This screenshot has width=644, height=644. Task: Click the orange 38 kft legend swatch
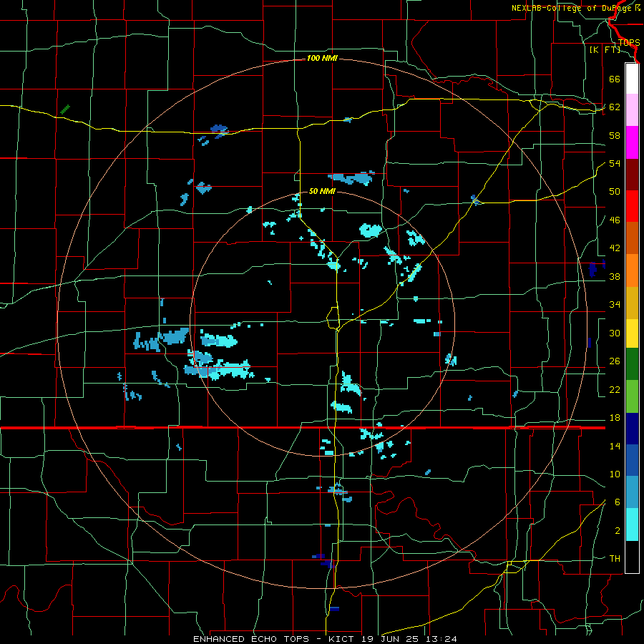point(632,270)
